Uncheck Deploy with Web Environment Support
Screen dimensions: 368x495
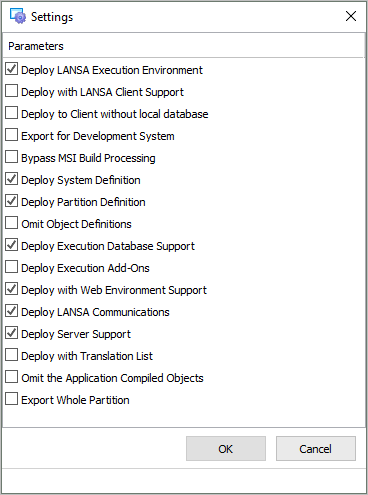coord(12,289)
